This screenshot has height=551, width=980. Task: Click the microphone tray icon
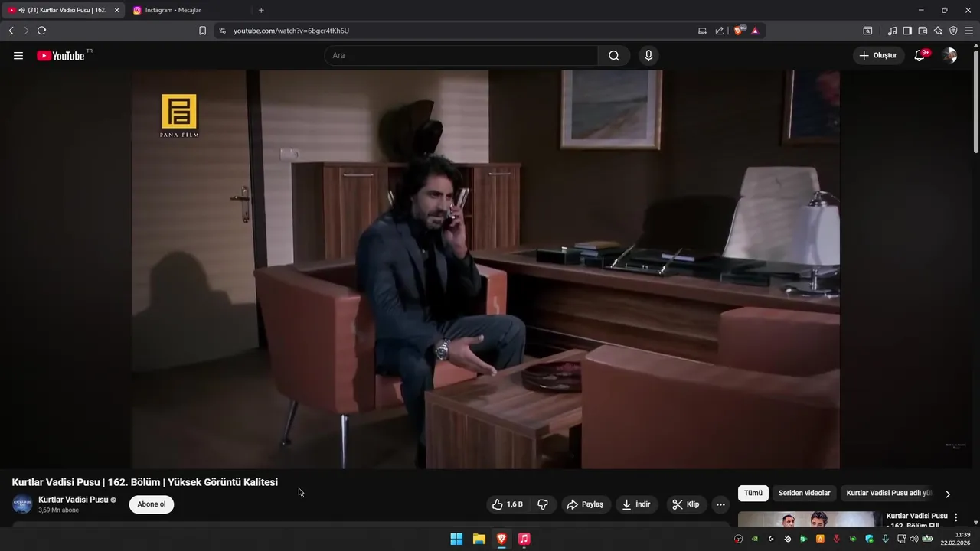[886, 539]
